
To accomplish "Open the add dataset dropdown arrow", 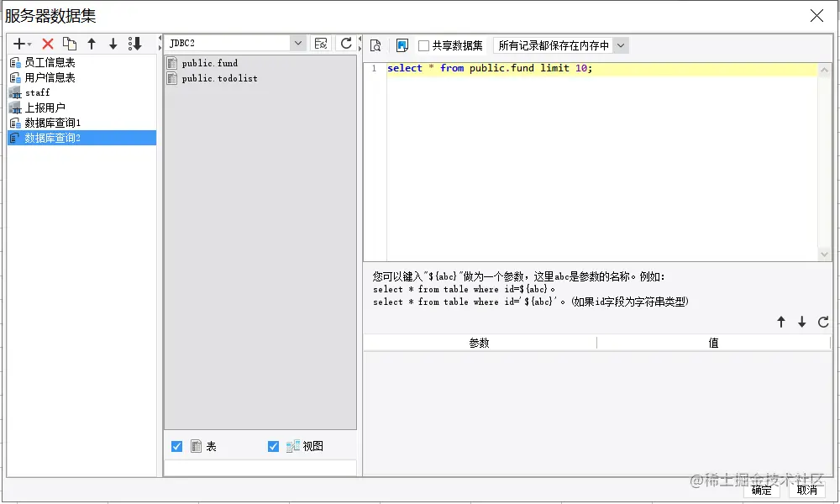I will click(29, 45).
